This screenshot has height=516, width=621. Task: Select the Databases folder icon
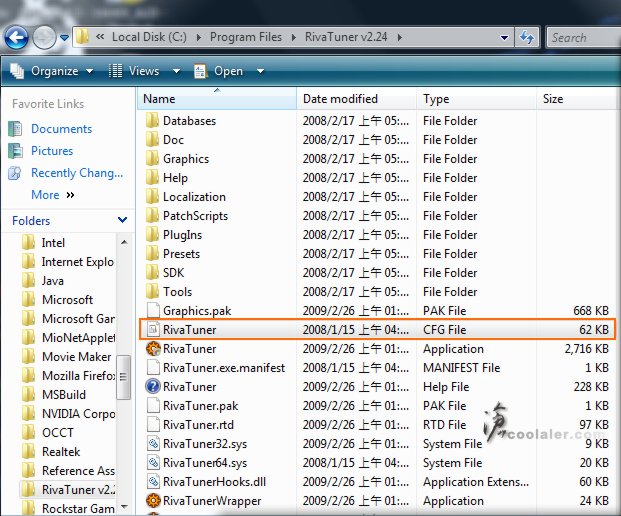pos(152,120)
